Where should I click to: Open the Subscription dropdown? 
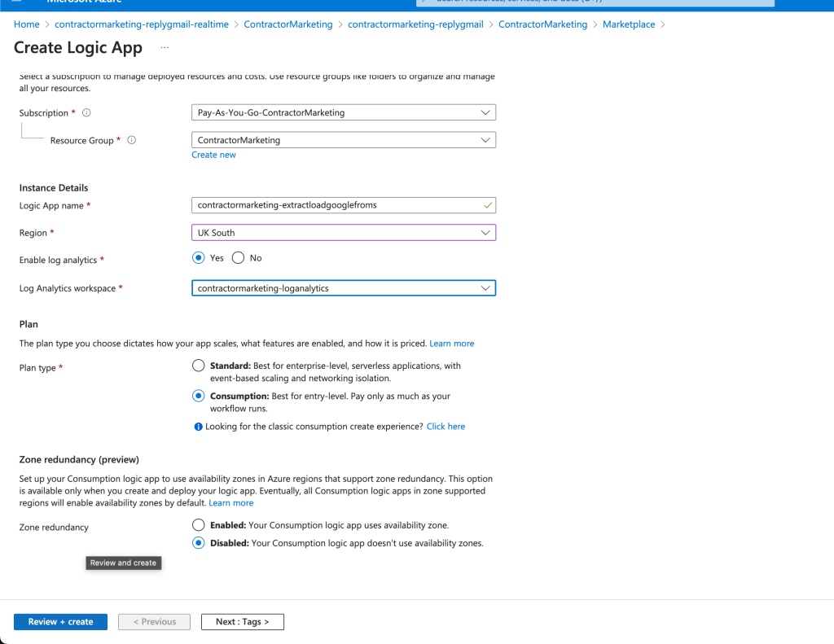click(x=344, y=112)
